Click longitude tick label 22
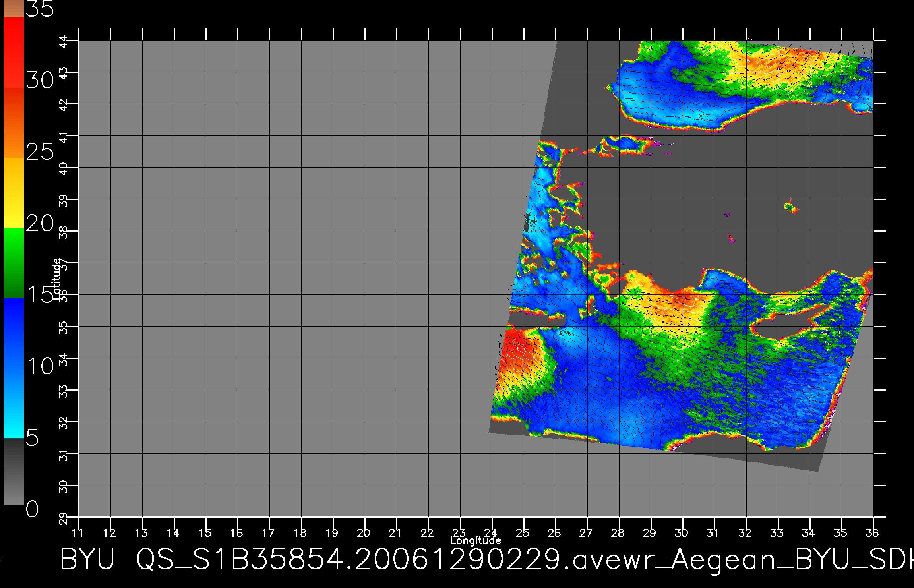Viewport: 914px width, 588px height. click(x=427, y=533)
